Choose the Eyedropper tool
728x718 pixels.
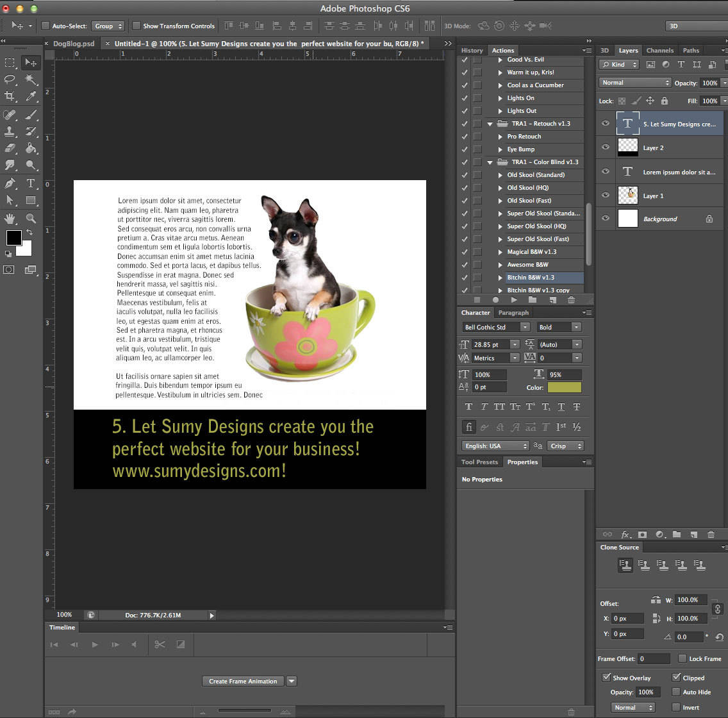(x=31, y=96)
